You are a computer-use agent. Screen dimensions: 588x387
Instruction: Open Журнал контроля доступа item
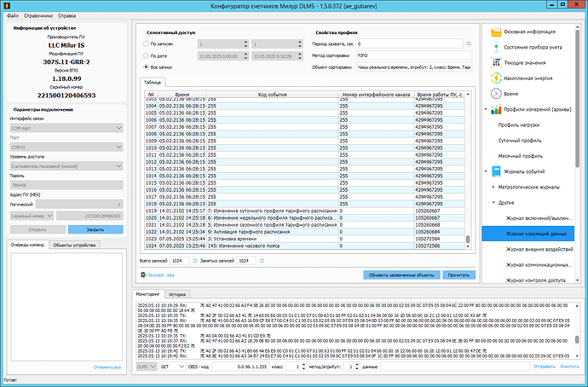[535, 280]
